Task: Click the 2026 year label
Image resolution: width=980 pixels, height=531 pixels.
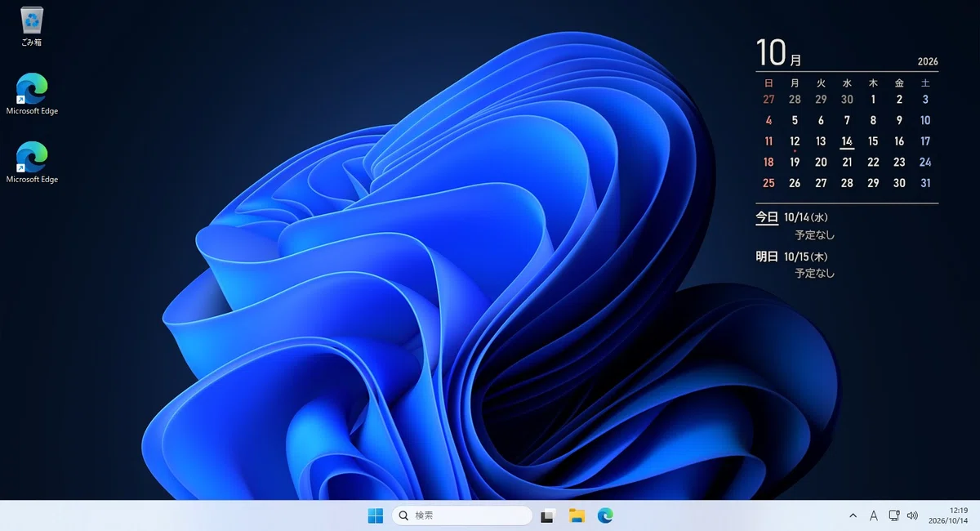Action: (x=928, y=61)
